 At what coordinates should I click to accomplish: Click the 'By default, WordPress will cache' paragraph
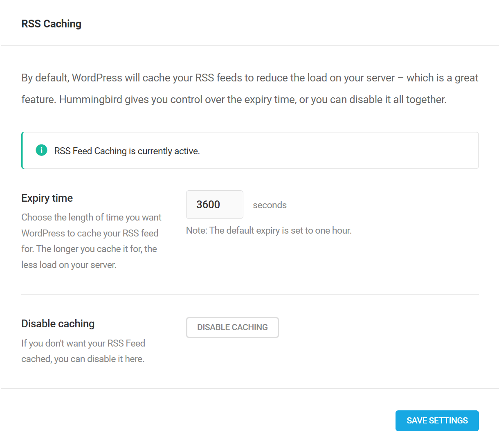click(250, 88)
